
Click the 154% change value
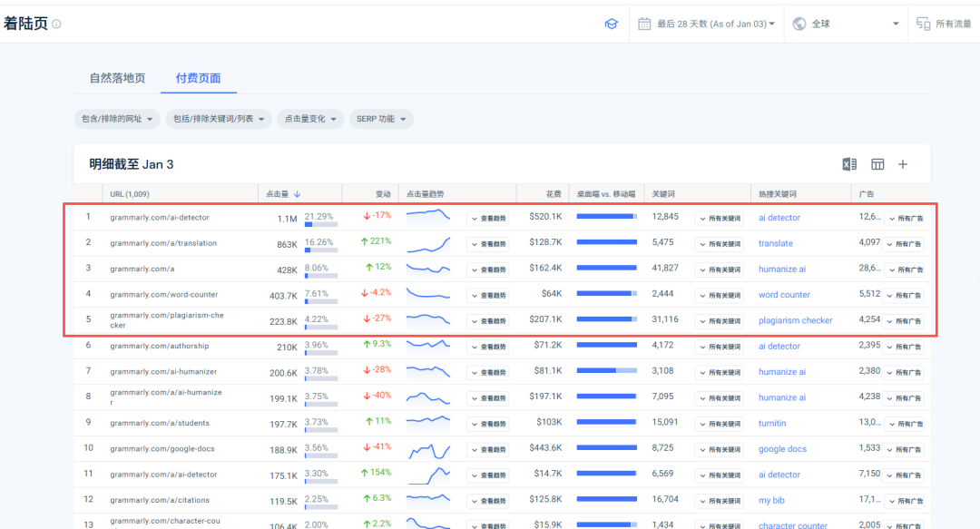[x=376, y=472]
